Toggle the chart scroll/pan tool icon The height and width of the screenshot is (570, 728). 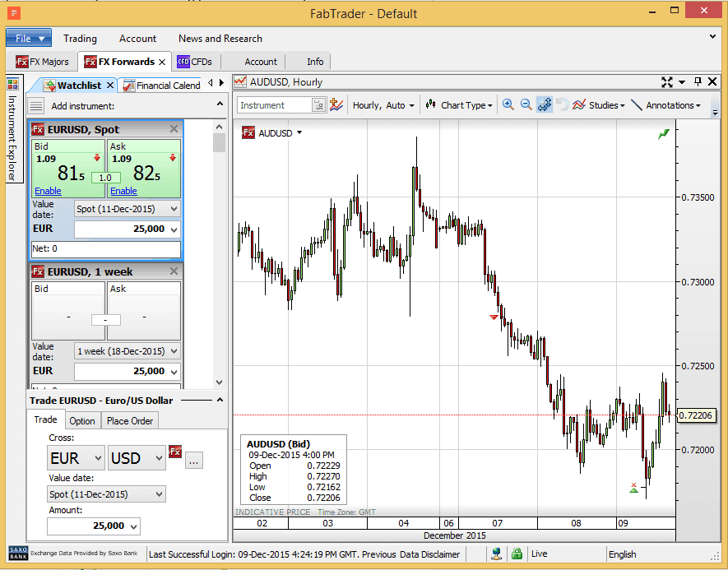544,105
